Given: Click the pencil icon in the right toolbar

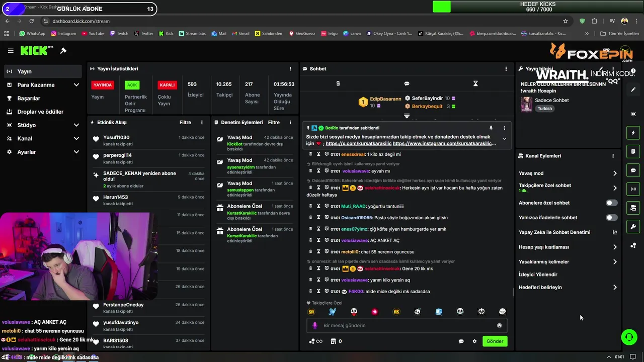Looking at the screenshot, I should click(633, 89).
